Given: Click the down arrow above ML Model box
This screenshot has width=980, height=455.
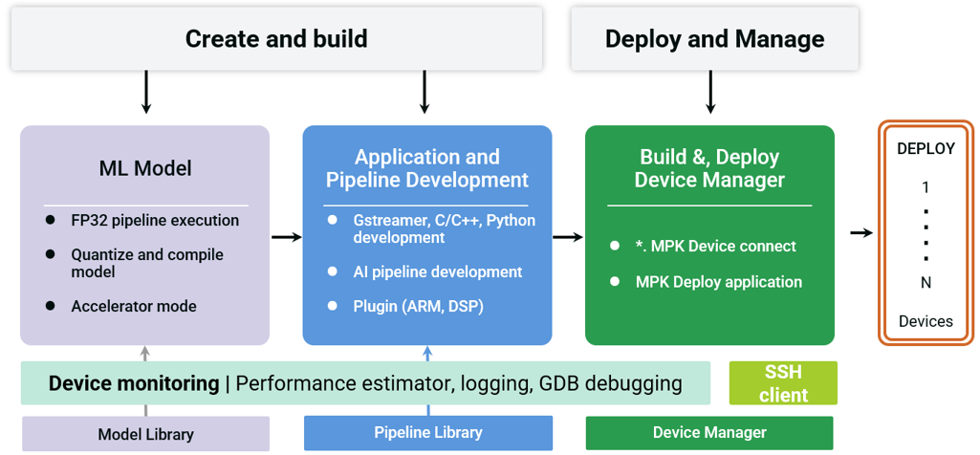Looking at the screenshot, I should (145, 92).
